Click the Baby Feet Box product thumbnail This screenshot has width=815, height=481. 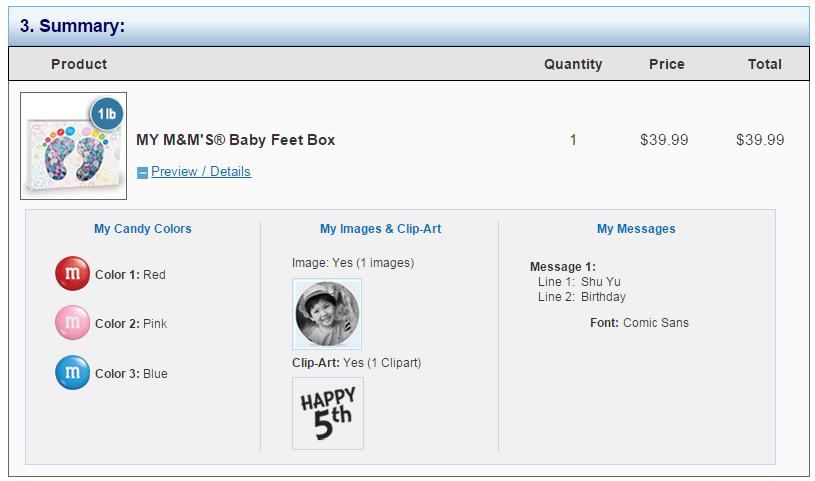[x=73, y=146]
